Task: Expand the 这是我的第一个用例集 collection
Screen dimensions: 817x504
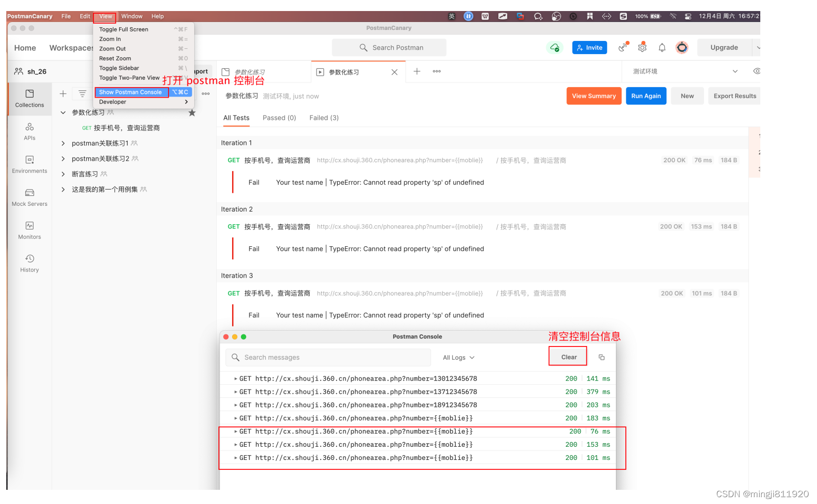Action: (63, 190)
